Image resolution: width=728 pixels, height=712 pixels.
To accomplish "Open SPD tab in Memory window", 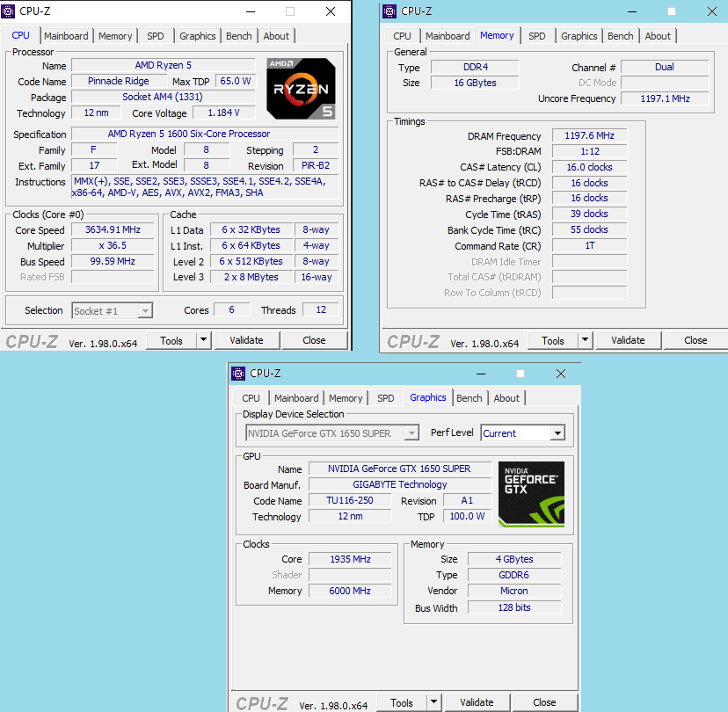I will click(x=536, y=36).
